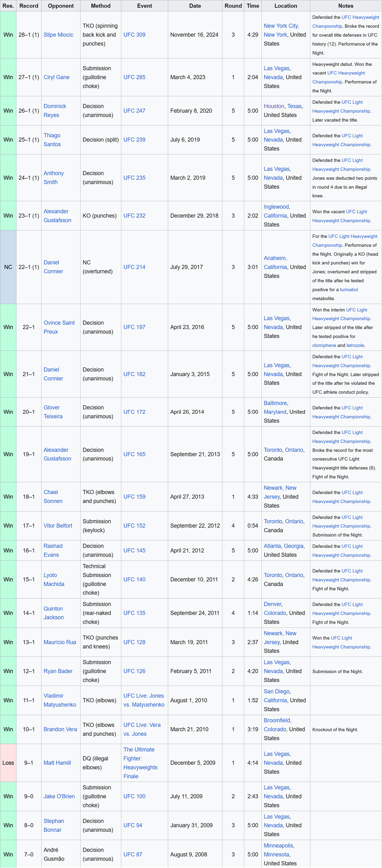Follow the UFC 159 event link
The image size is (382, 868).
134,497
